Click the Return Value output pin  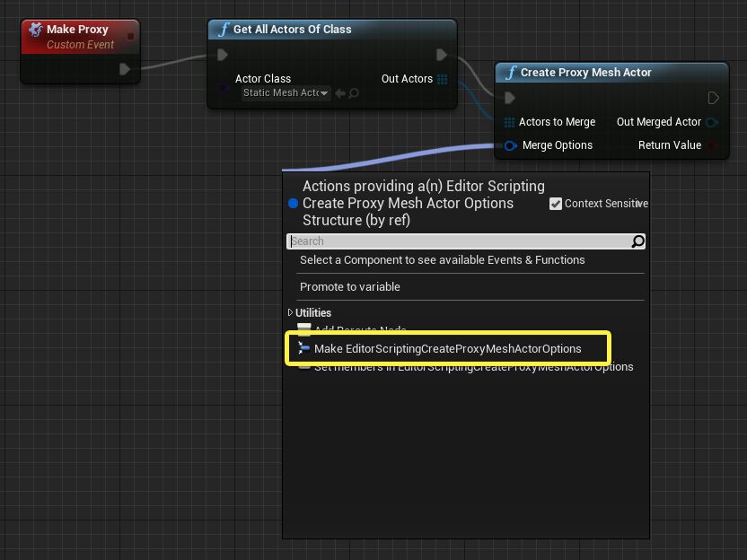tap(713, 145)
